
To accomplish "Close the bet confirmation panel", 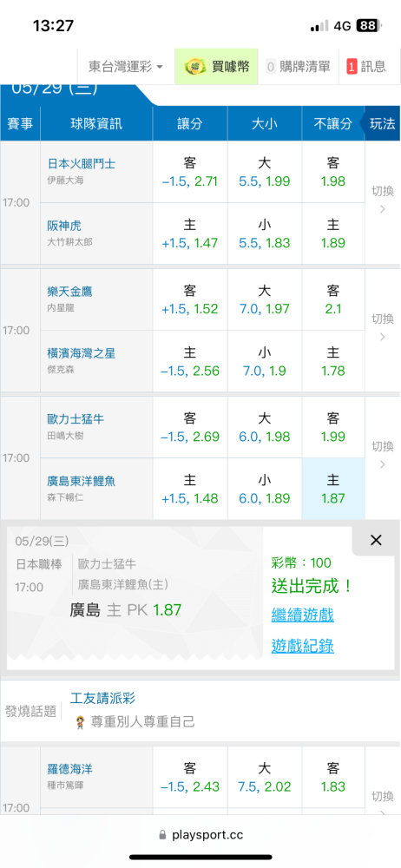I will click(376, 540).
